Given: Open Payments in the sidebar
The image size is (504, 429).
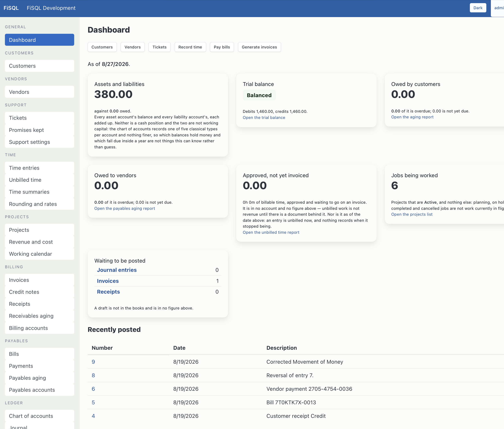Looking at the screenshot, I should point(39,366).
